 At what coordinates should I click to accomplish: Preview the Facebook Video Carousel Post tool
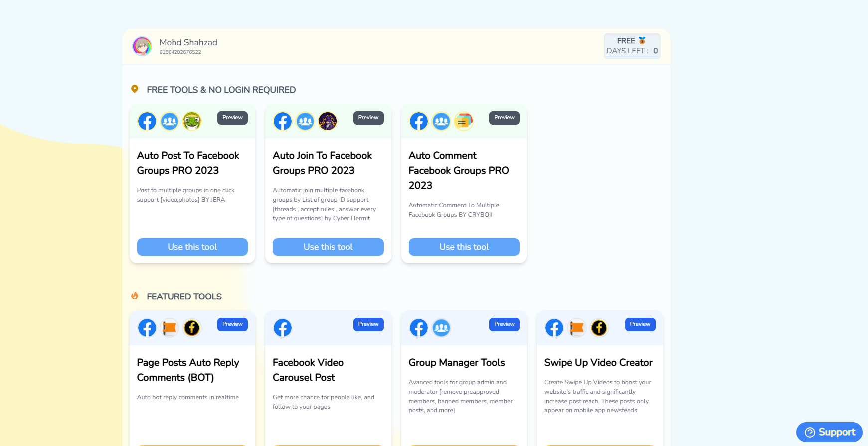[x=368, y=324]
